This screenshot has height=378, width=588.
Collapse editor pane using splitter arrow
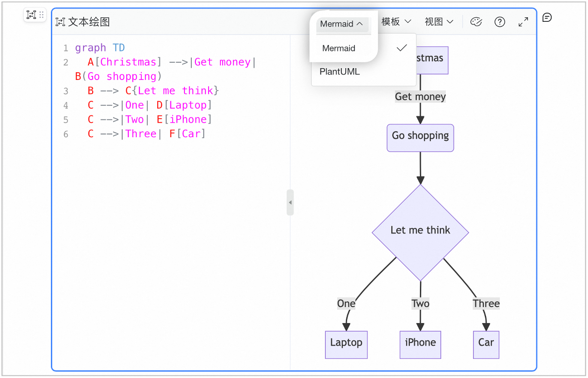(290, 203)
